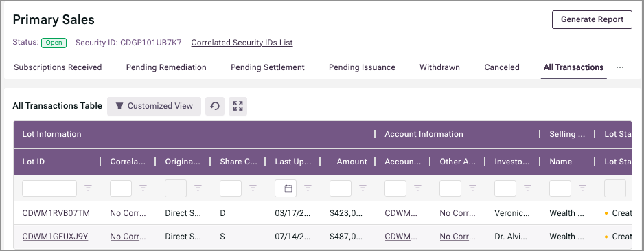Sort by the Amount column header
The image size is (644, 251).
pos(352,162)
